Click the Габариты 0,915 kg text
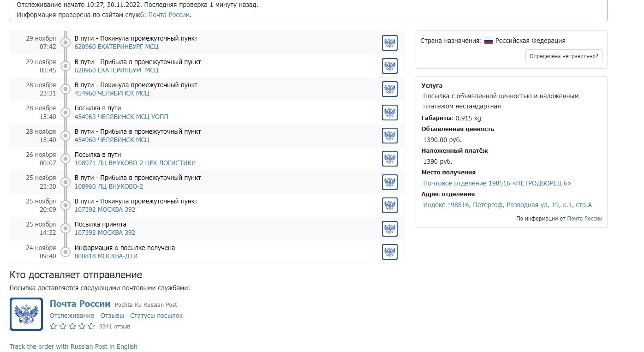This screenshot has height=352, width=644. [451, 118]
